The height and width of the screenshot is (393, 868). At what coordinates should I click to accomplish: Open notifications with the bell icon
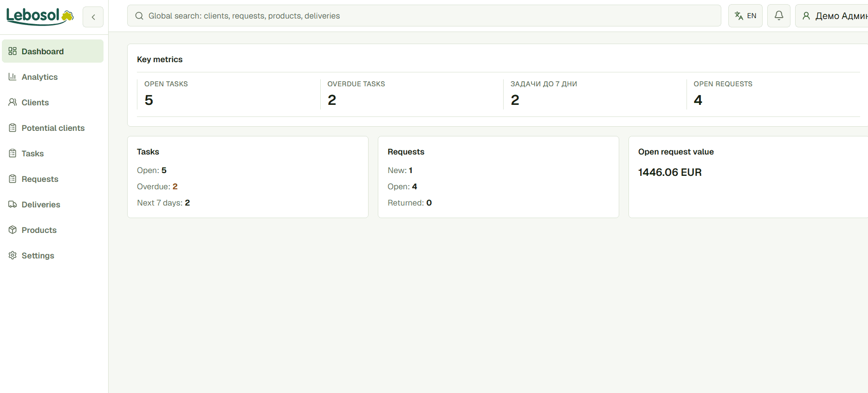pyautogui.click(x=779, y=16)
